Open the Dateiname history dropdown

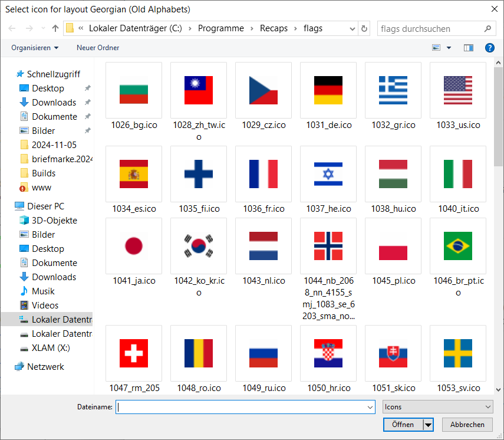[x=370, y=407]
